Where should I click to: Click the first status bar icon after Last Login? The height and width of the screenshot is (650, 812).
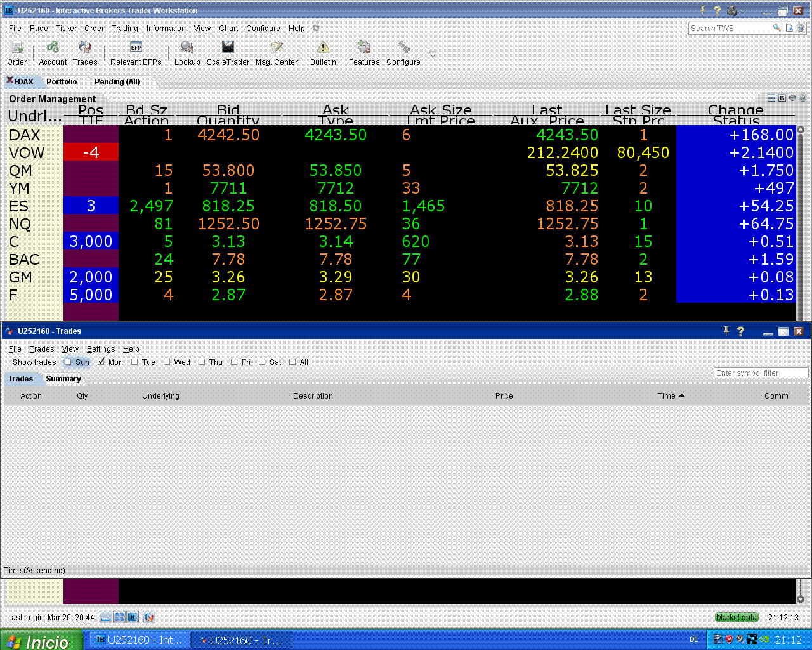[106, 617]
